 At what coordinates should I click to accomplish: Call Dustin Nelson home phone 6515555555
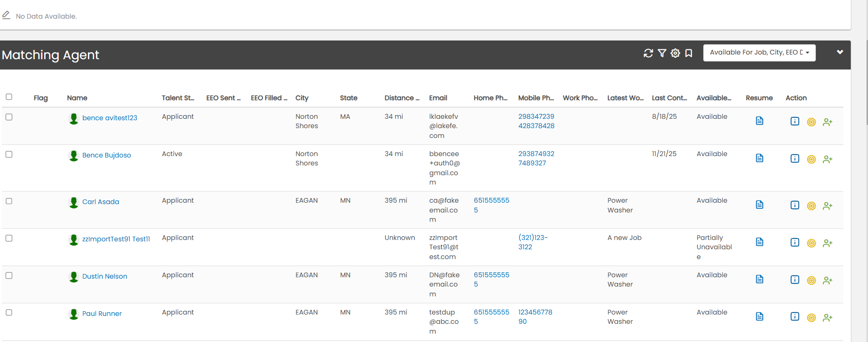(x=491, y=280)
